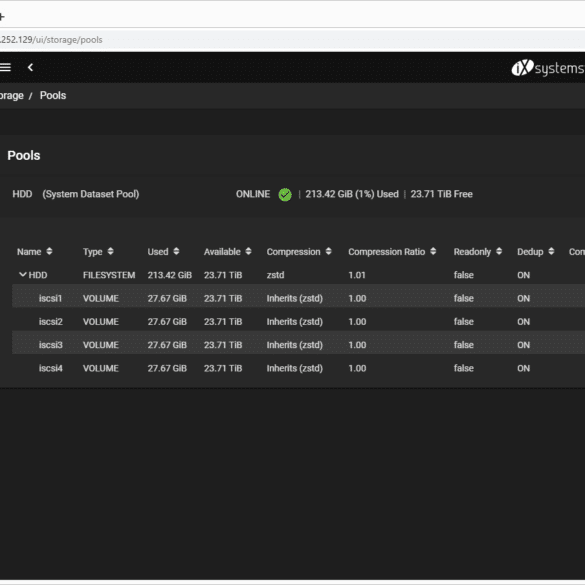Screen dimensions: 585x585
Task: Click the browser address bar URL
Action: [x=51, y=40]
